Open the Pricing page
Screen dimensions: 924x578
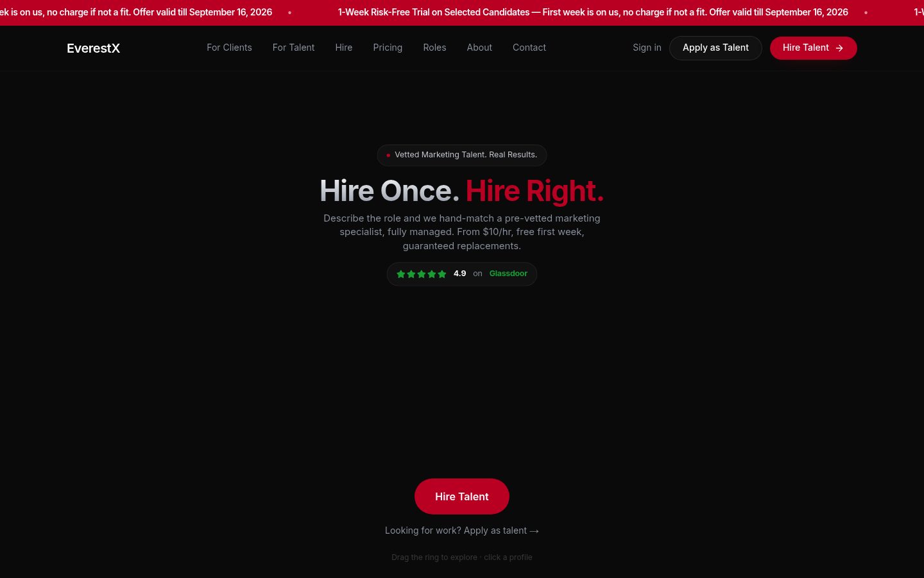pyautogui.click(x=388, y=48)
